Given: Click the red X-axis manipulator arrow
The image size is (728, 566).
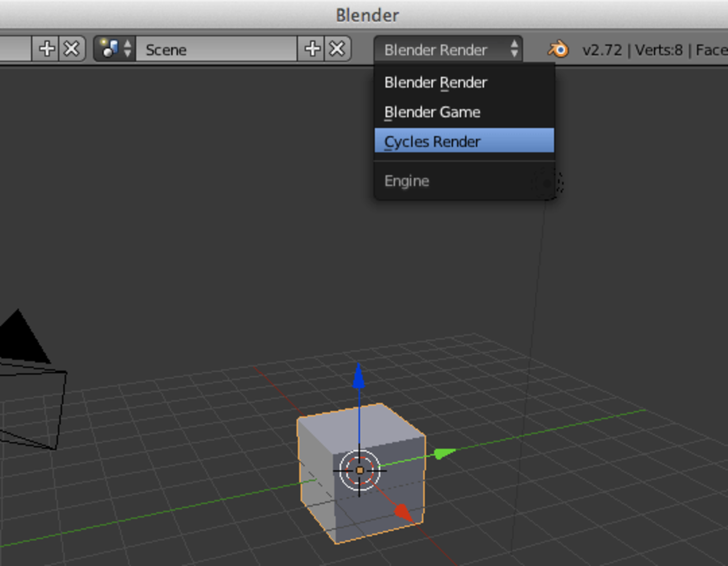Looking at the screenshot, I should pos(403,512).
